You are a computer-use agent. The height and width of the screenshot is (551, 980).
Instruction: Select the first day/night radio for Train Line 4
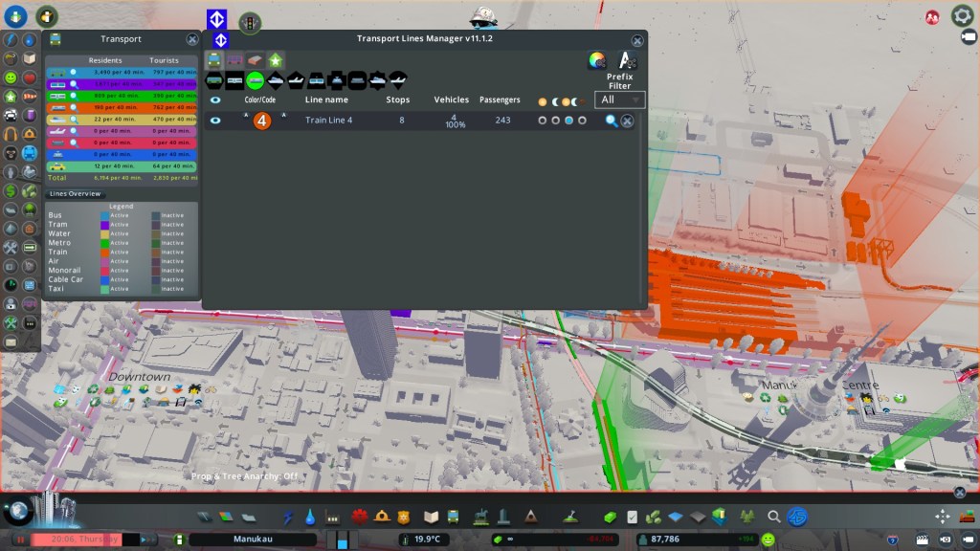(543, 121)
